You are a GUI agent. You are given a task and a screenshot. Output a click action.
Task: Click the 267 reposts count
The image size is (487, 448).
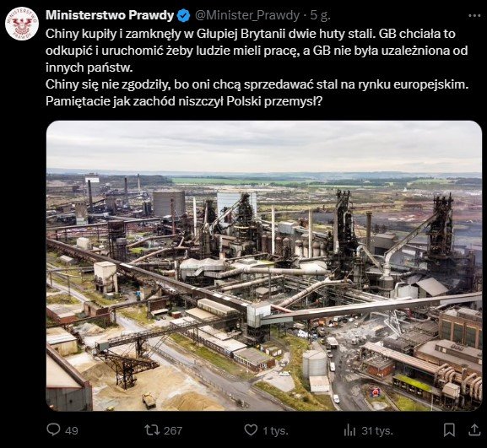[173, 430]
